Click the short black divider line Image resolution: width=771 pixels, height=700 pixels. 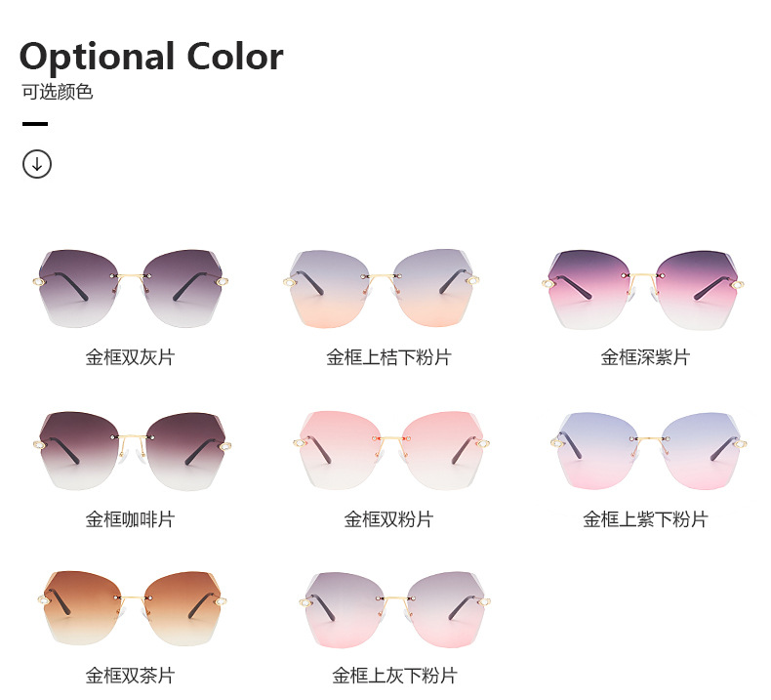(35, 124)
